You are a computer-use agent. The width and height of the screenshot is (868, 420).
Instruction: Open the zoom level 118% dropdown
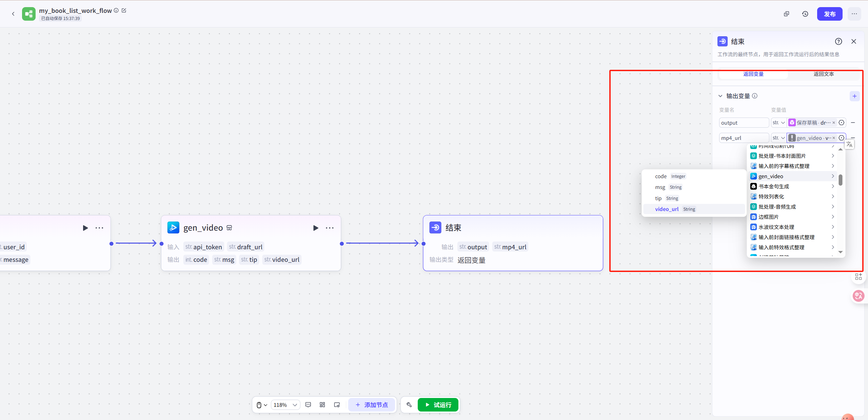coord(285,405)
